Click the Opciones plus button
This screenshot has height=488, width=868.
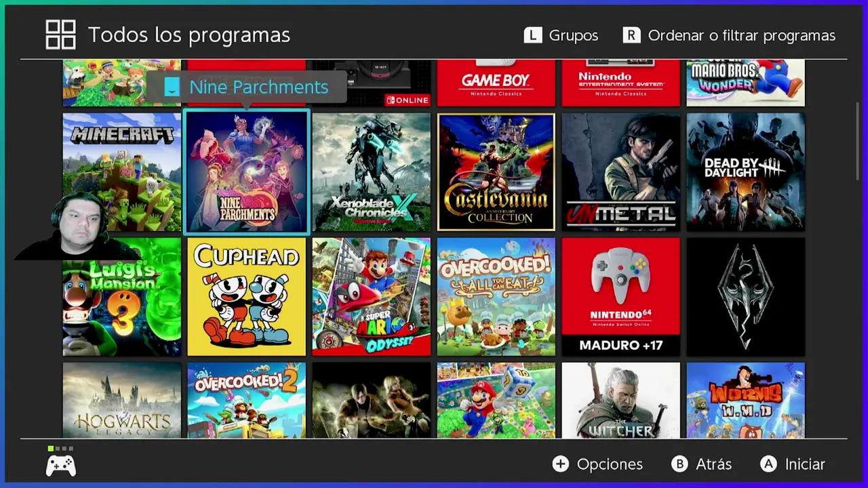tap(597, 464)
